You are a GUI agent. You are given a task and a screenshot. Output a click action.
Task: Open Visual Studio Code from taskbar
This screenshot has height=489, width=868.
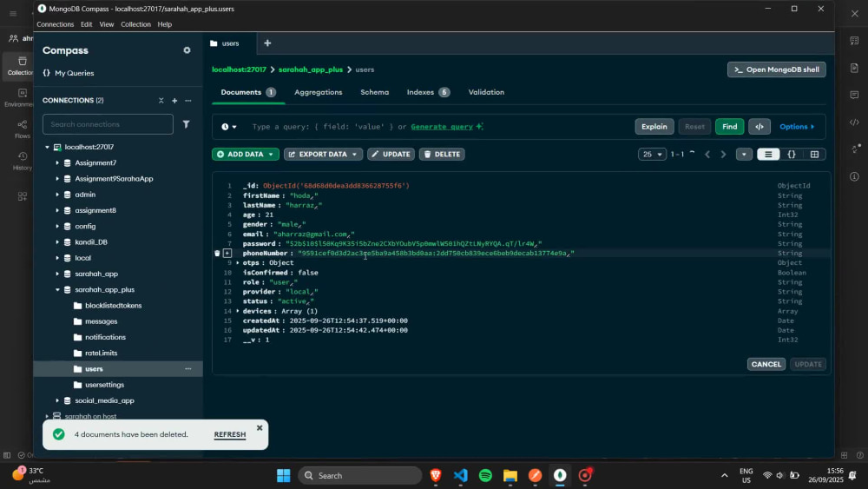[x=461, y=475]
